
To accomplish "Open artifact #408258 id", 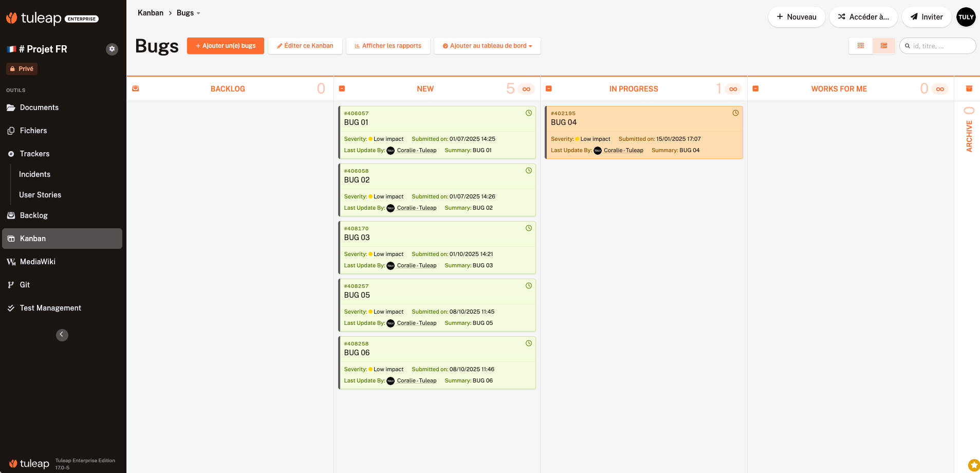I will point(357,344).
